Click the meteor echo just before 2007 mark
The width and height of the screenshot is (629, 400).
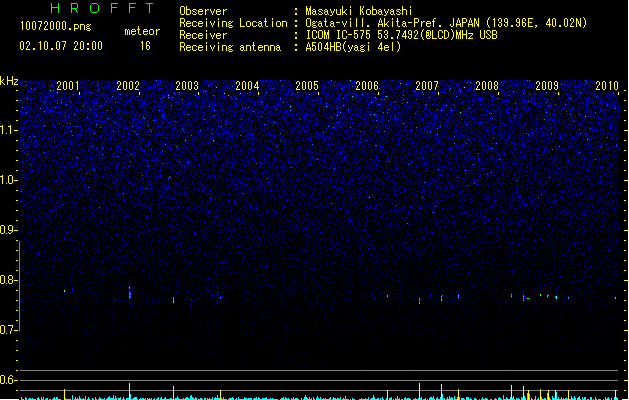420,300
